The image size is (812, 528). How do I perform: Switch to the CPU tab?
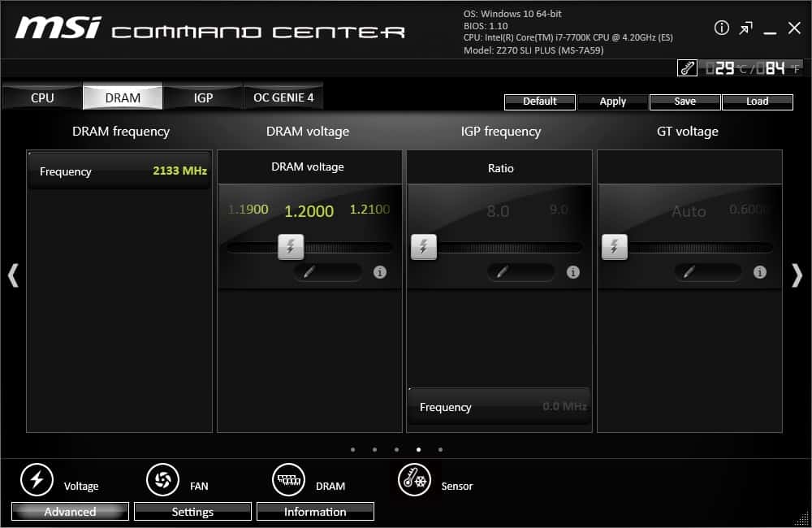click(x=42, y=97)
